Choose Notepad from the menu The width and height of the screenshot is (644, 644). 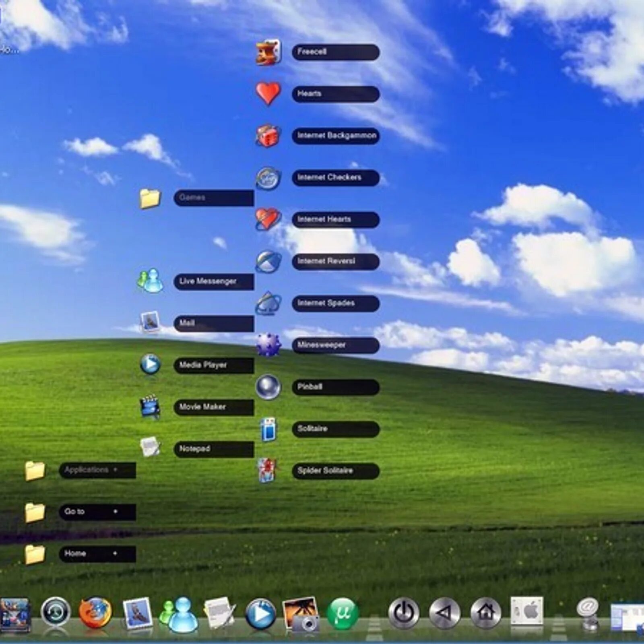(214, 449)
